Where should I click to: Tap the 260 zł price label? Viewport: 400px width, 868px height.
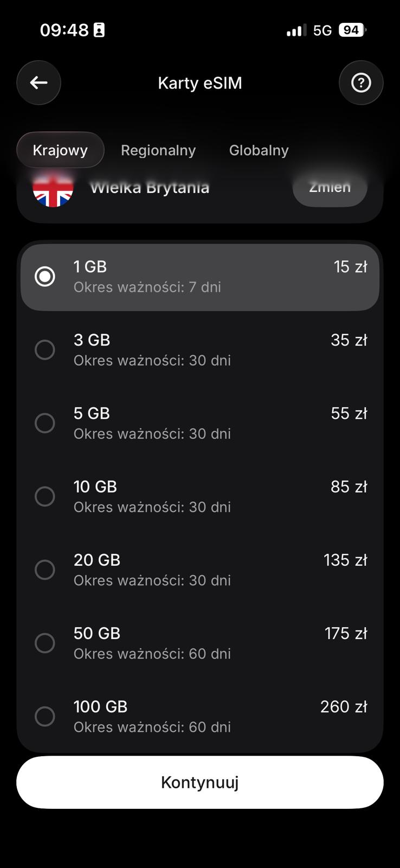(344, 707)
